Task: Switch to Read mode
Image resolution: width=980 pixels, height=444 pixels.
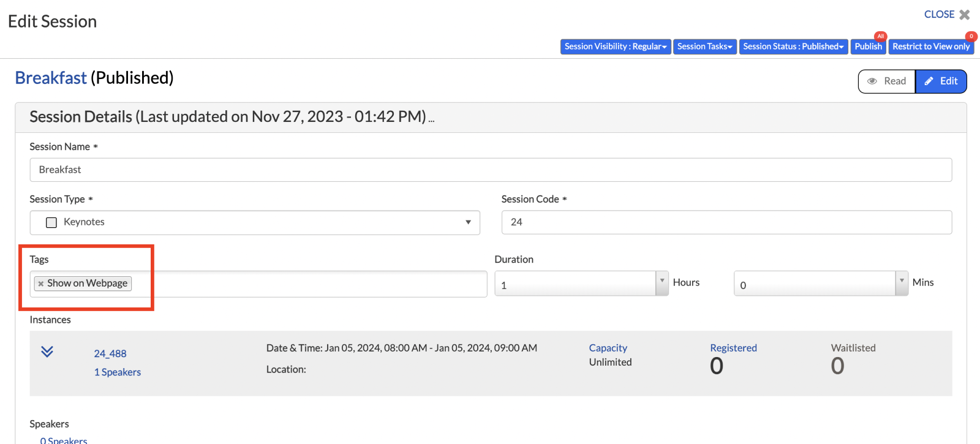Action: click(887, 81)
